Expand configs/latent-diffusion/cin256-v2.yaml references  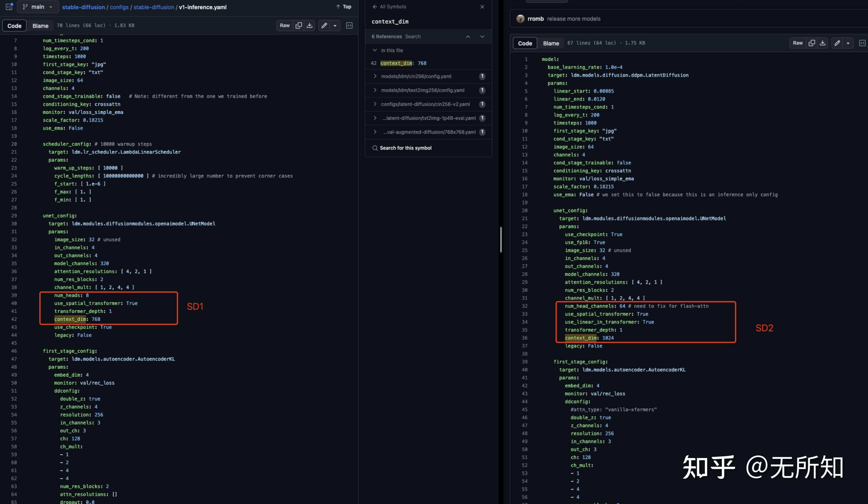tap(375, 104)
